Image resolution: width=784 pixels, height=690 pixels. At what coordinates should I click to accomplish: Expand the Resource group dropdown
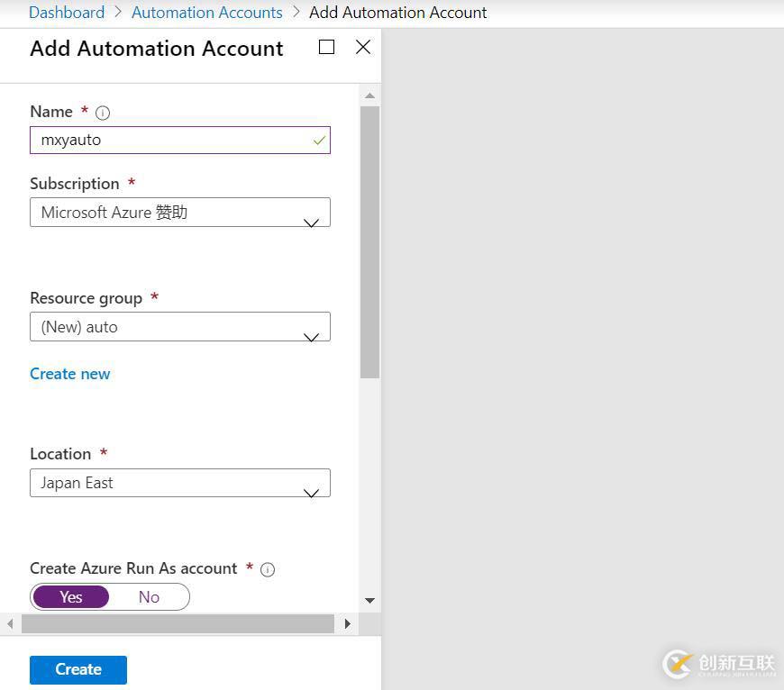[x=180, y=327]
